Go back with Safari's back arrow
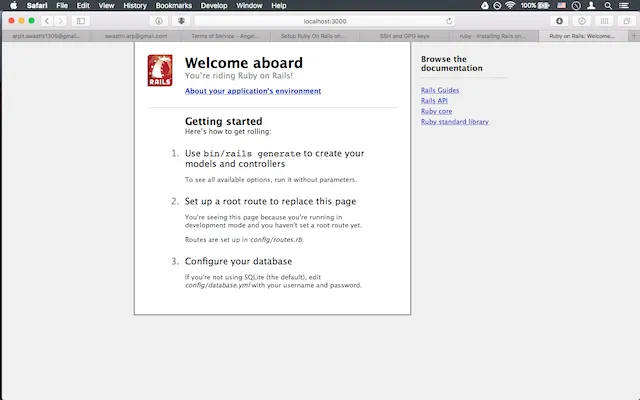 point(47,21)
